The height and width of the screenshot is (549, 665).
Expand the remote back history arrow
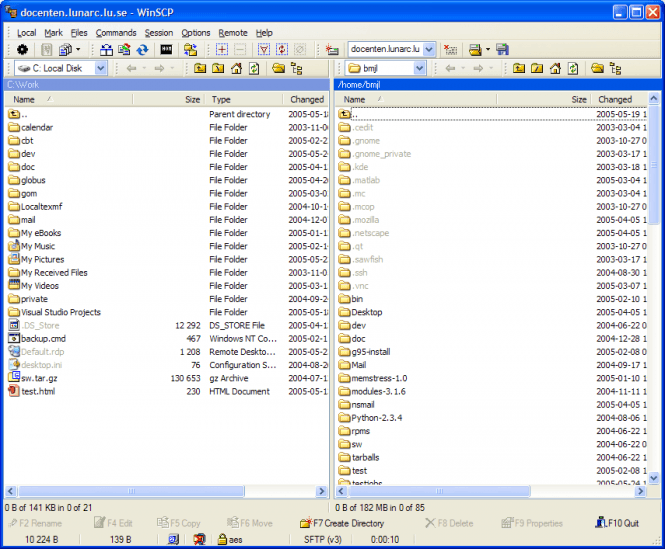coord(463,68)
